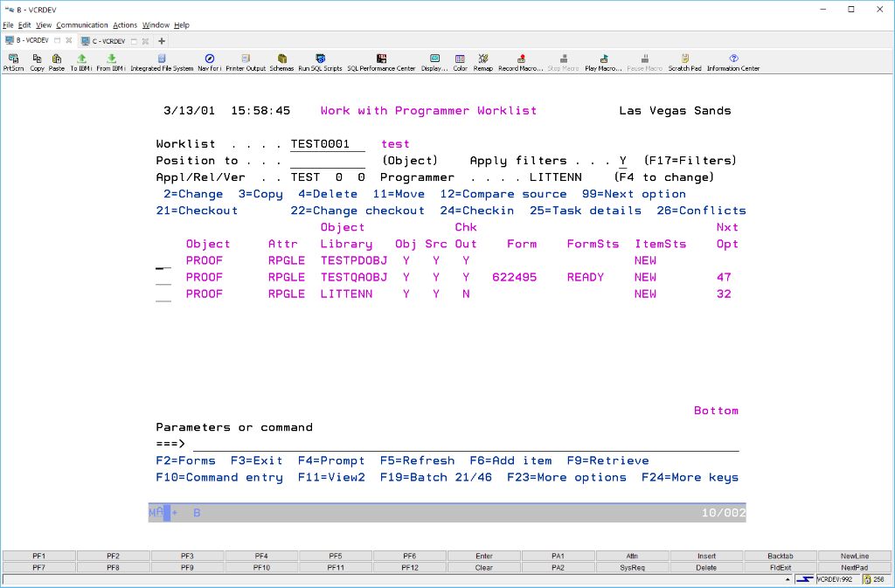Viewport: 895px width, 588px height.
Task: Launch Run SQL Scripts
Action: click(x=320, y=62)
